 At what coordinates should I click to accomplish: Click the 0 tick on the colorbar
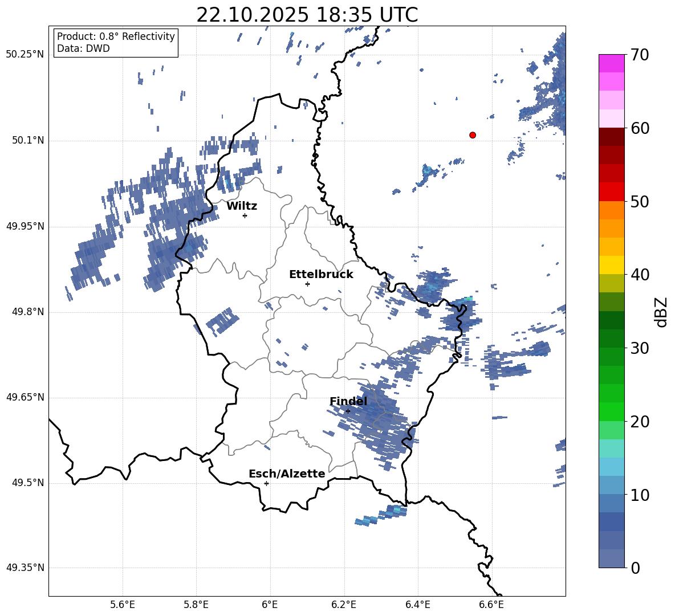[x=635, y=568]
